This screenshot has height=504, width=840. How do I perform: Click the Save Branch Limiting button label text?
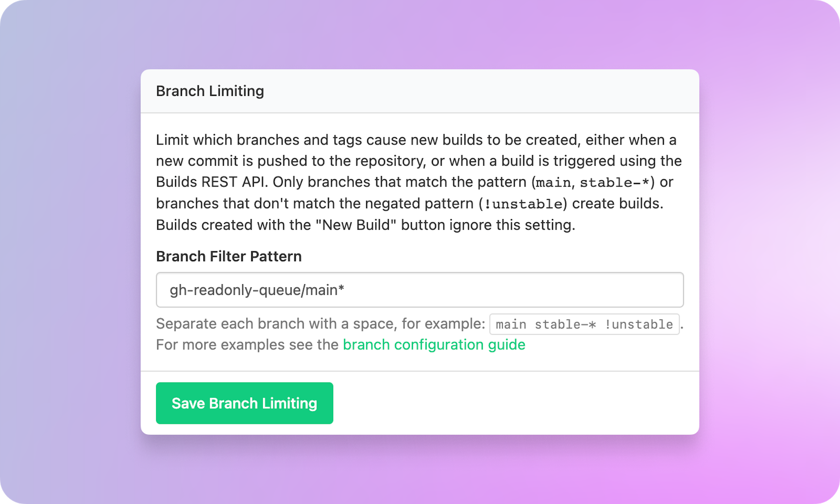click(244, 403)
